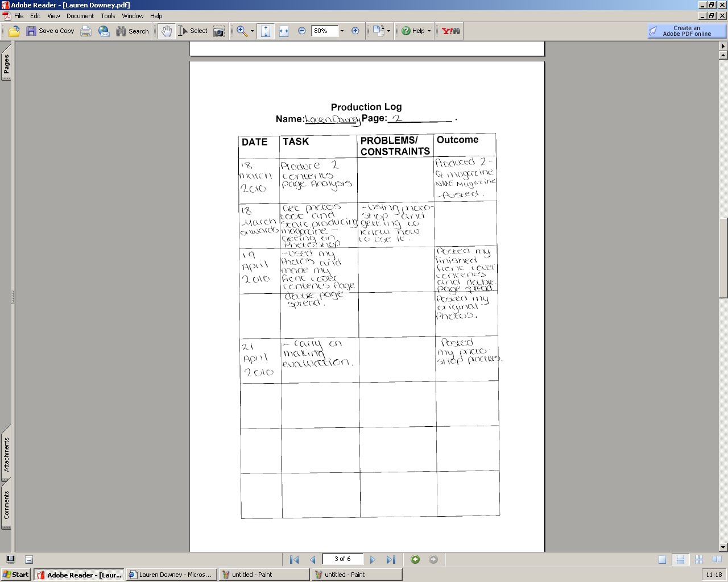Email the PDF via the envelope icon
Viewport: 728px width, 582px height.
point(104,31)
